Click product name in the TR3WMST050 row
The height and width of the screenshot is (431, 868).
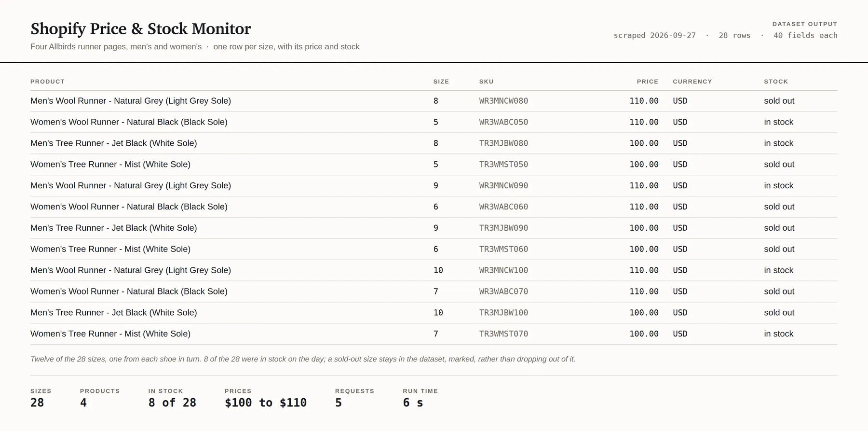click(x=110, y=165)
